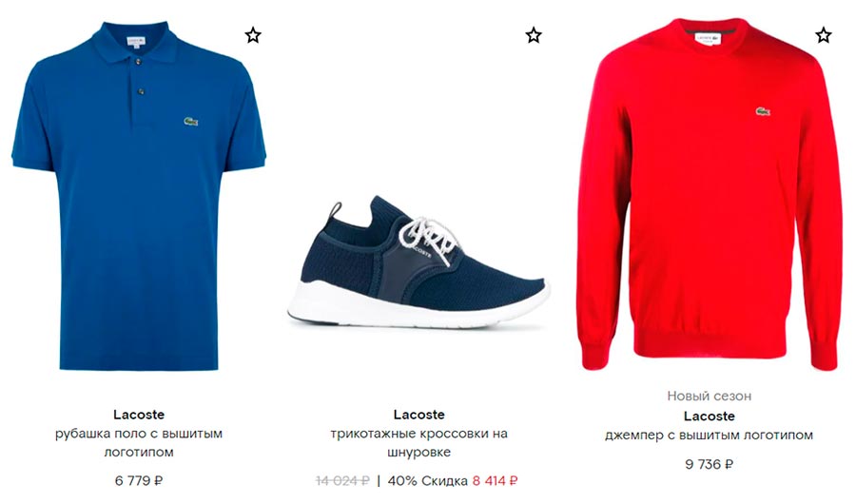Open the blue Lacoste polo shirt image
856x504 pixels.
(x=139, y=196)
